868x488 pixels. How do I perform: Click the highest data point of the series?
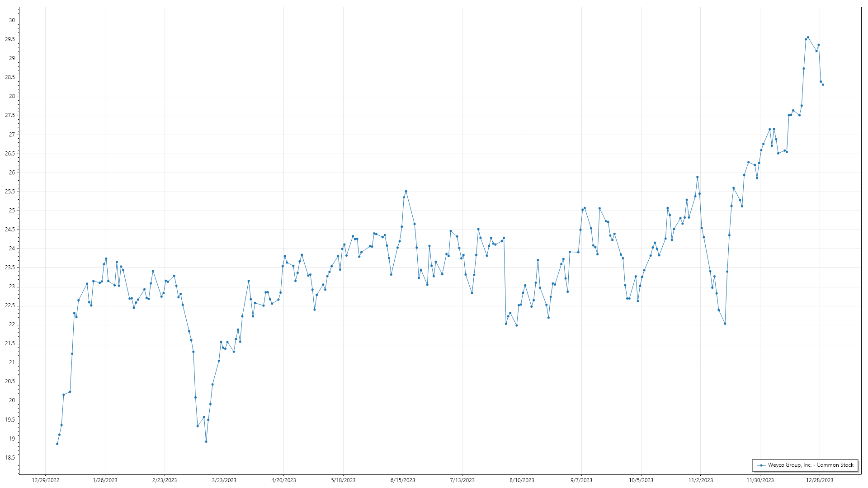808,38
